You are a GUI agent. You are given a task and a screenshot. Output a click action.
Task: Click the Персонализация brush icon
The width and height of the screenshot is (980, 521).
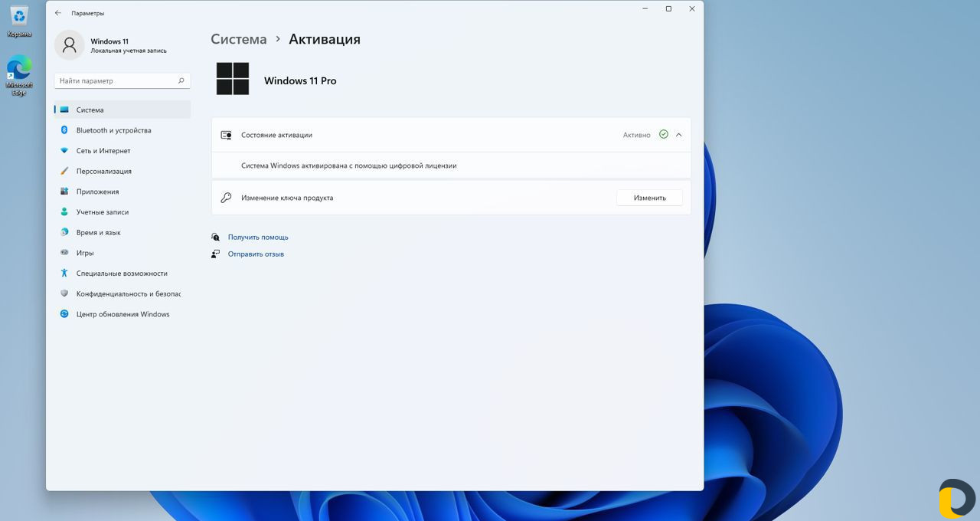point(64,171)
